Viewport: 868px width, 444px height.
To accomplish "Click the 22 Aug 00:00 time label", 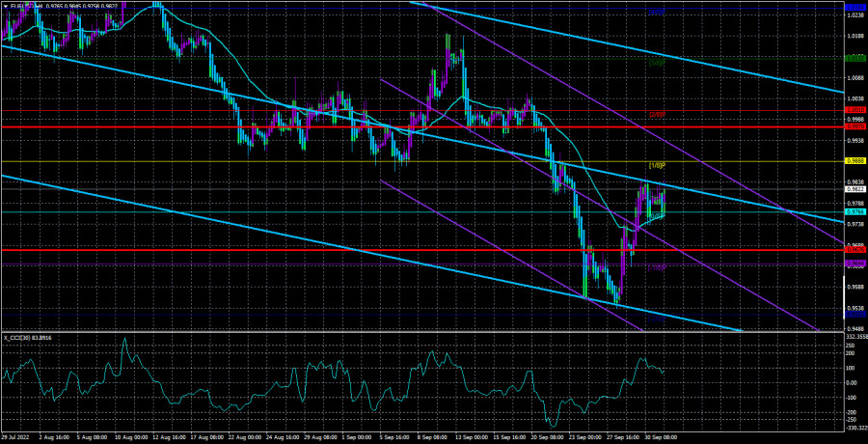I will tap(244, 438).
